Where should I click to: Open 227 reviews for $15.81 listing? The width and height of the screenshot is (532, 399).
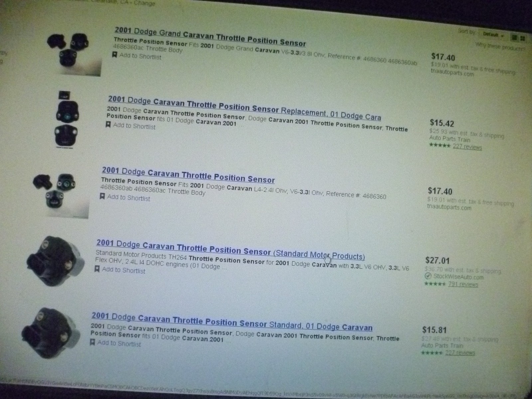460,352
